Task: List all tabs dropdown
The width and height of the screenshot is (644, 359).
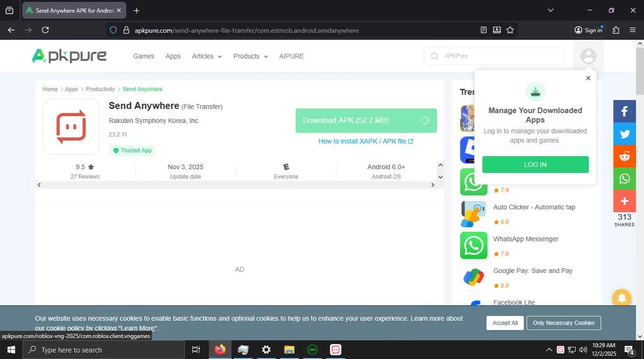Action: click(550, 10)
